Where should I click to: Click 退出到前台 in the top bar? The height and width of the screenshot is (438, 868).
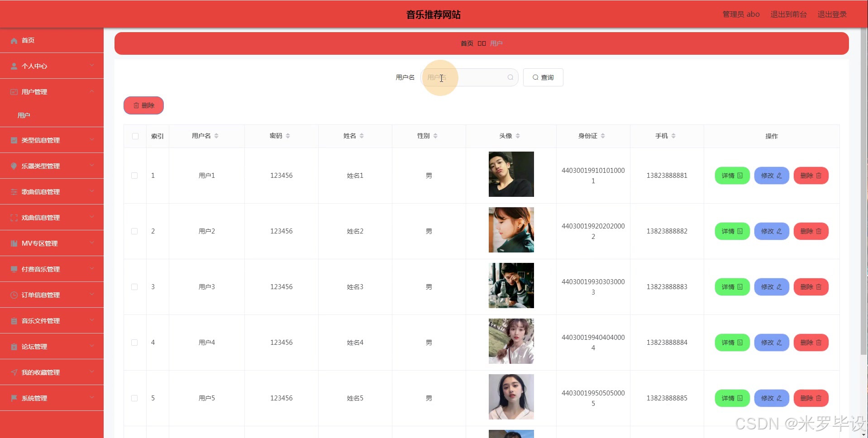click(x=788, y=14)
